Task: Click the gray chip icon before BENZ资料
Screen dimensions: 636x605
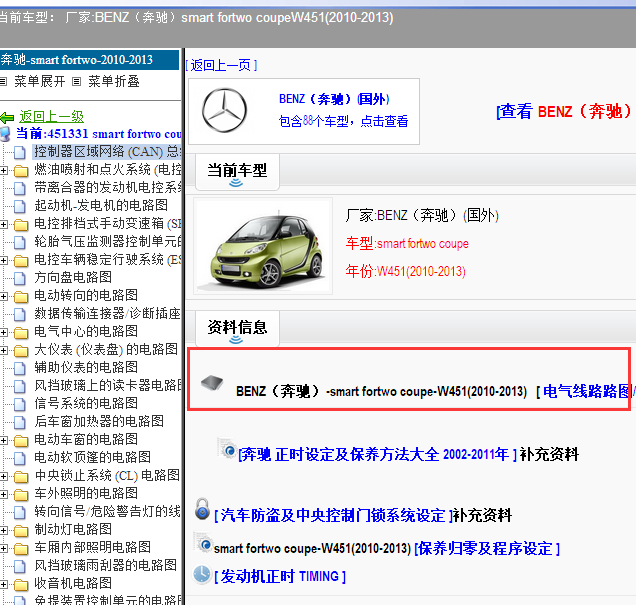Action: [x=212, y=382]
